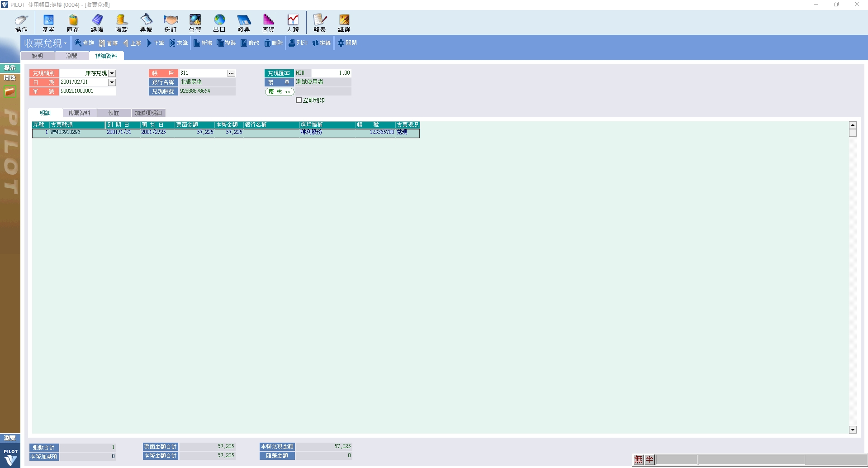
Task: Open the 發票 invoice module
Action: click(244, 23)
